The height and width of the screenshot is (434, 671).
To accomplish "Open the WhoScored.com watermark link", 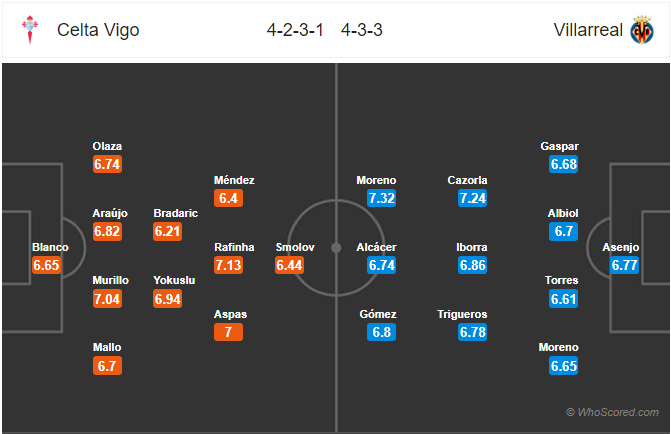I will 612,412.
